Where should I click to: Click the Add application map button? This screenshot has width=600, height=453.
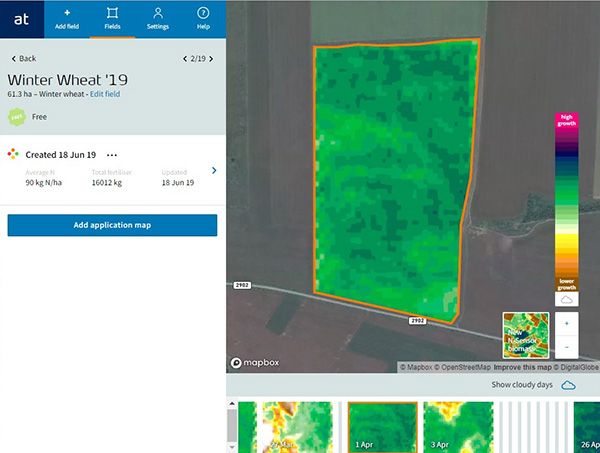coord(112,225)
